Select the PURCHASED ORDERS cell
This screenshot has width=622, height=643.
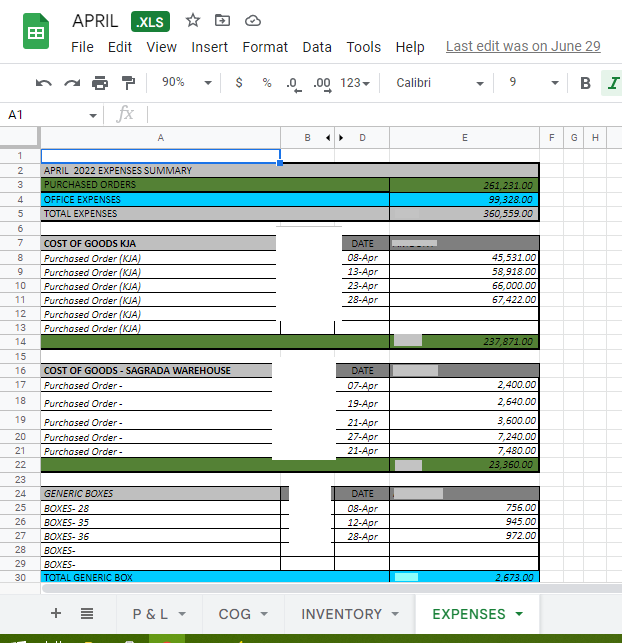coord(215,185)
